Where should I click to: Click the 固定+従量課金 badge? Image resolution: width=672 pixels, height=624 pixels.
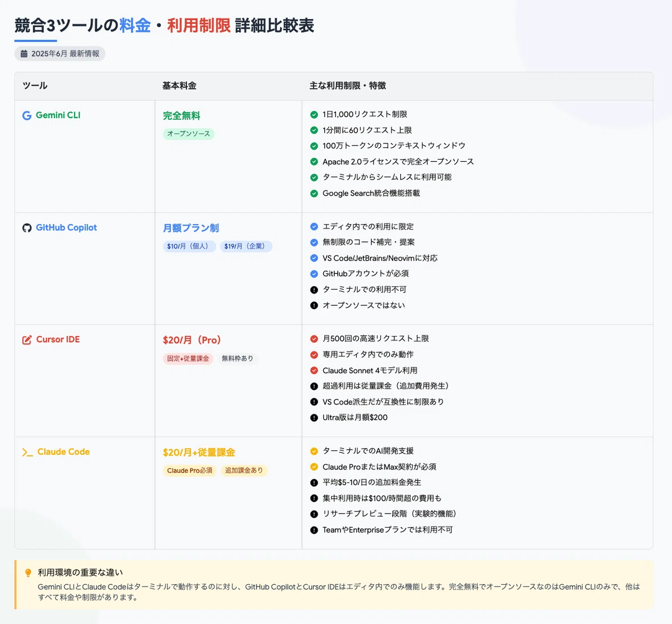(x=188, y=358)
